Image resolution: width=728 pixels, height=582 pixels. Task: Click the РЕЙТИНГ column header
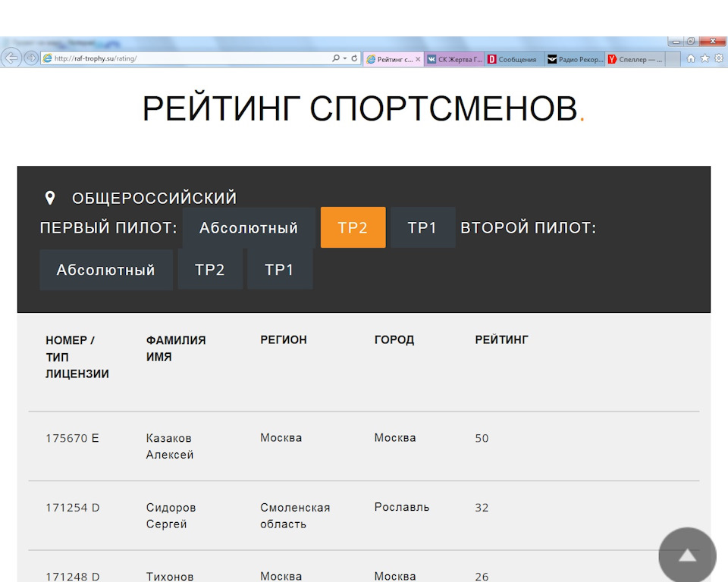501,339
